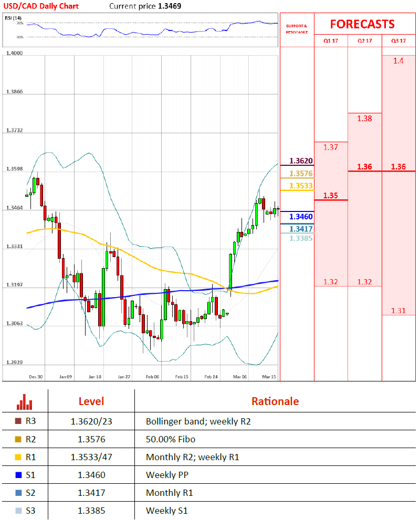Click the R3 row label
This screenshot has width=420, height=520.
coord(30,421)
